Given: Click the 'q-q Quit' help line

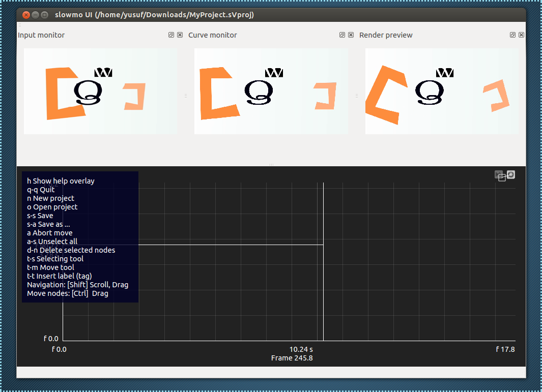Looking at the screenshot, I should (x=41, y=190).
